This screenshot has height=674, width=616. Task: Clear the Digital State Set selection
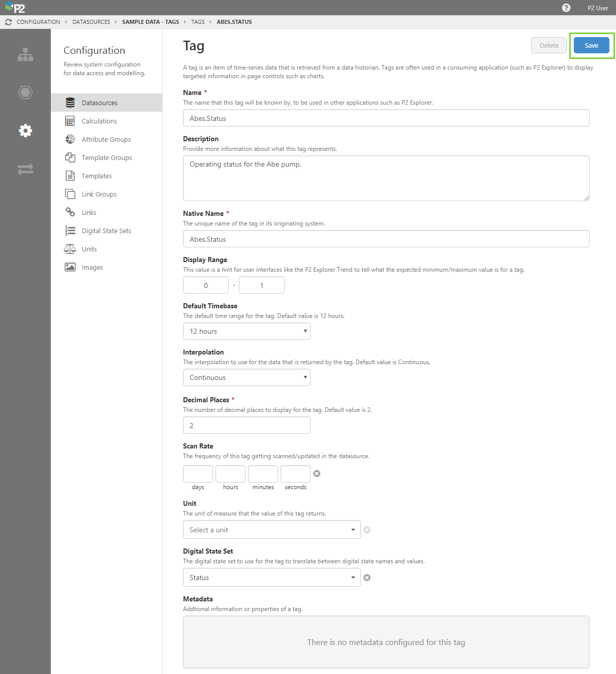click(x=367, y=577)
